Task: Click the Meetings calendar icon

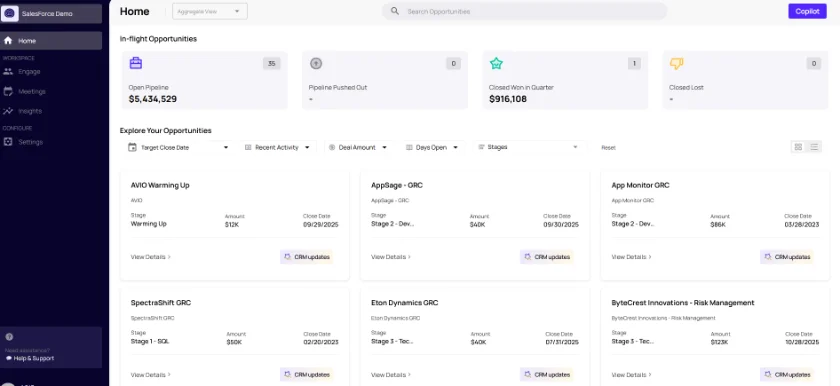Action: [8, 92]
